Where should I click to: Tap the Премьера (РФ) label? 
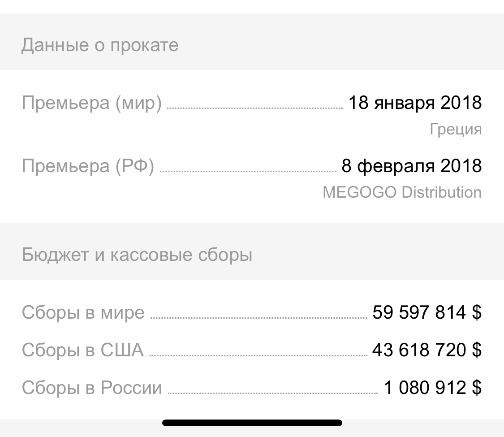point(88,166)
